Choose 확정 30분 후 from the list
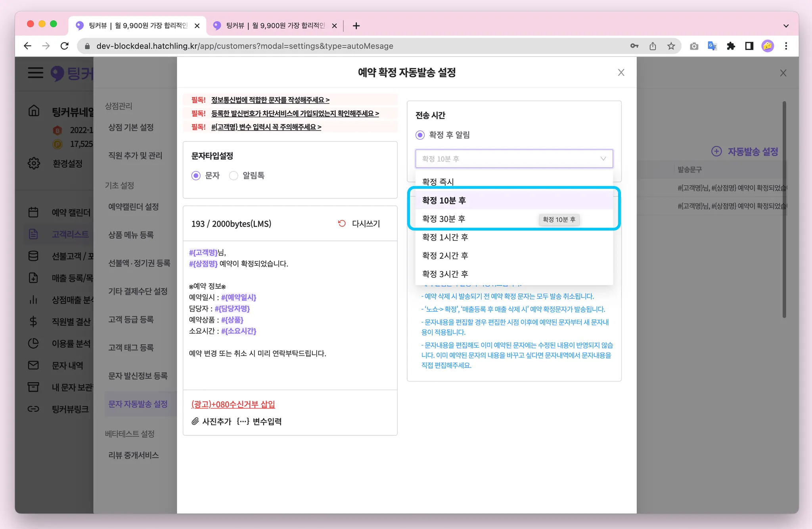This screenshot has height=529, width=812. pyautogui.click(x=444, y=219)
